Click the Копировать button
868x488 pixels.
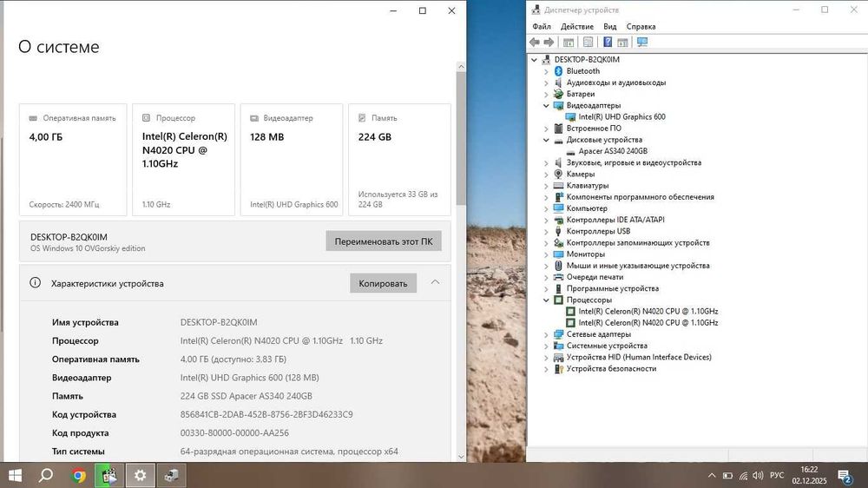click(383, 283)
